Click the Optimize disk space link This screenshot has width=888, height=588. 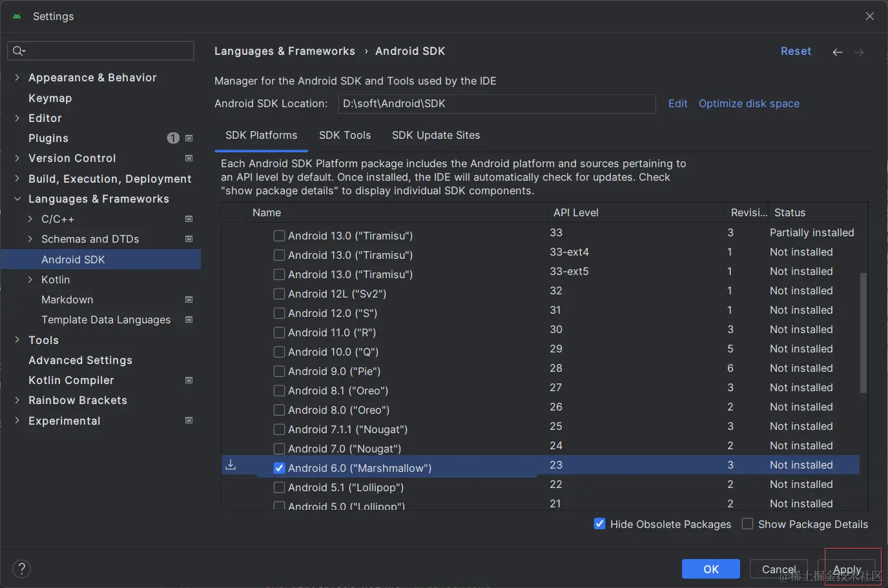[749, 103]
